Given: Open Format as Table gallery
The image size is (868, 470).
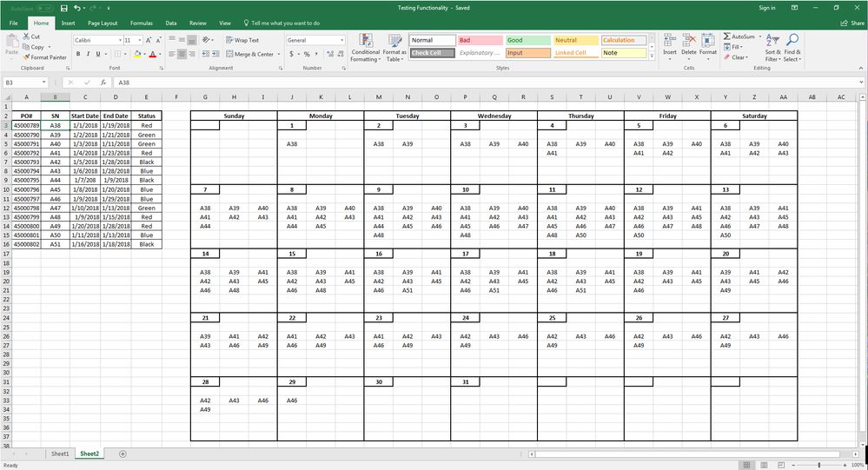Looking at the screenshot, I should (x=394, y=48).
